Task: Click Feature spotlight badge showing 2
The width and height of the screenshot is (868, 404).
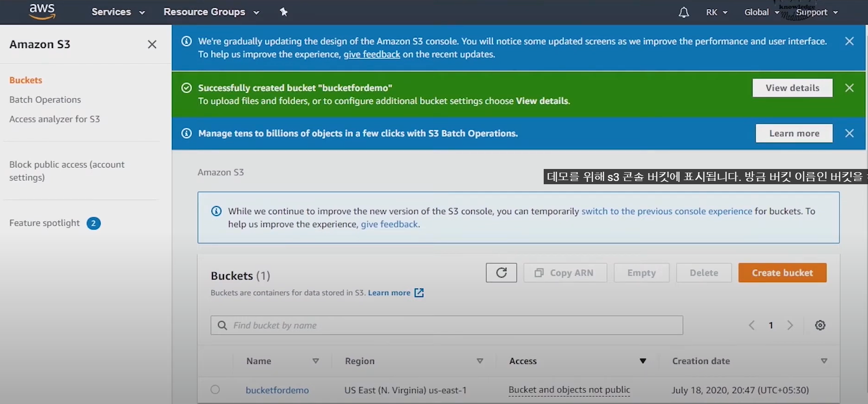Action: click(93, 223)
